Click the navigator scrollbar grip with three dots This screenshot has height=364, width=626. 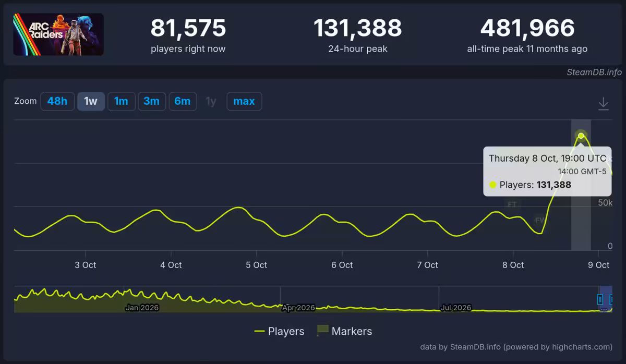point(604,310)
